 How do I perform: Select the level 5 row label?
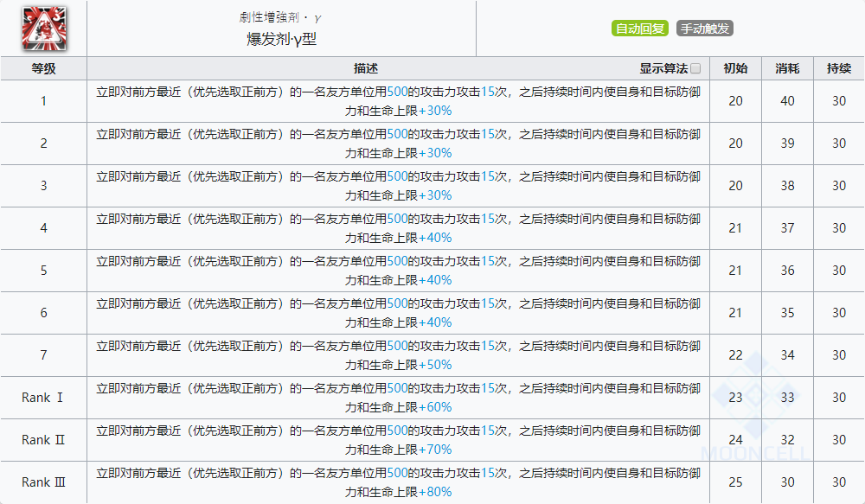pyautogui.click(x=43, y=271)
